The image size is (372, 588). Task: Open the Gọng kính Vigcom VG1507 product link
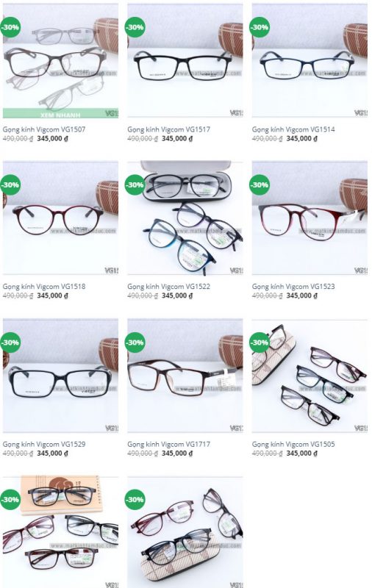[x=44, y=129]
